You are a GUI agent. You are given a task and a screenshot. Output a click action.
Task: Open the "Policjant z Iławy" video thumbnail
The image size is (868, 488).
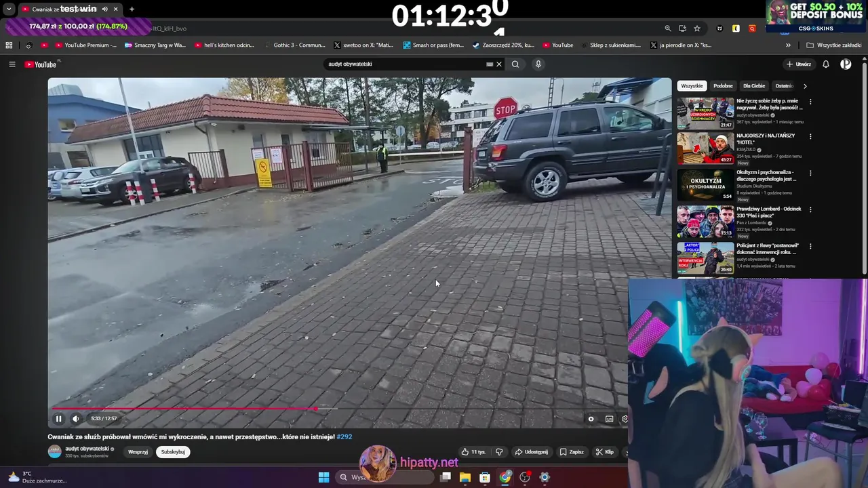tap(705, 258)
